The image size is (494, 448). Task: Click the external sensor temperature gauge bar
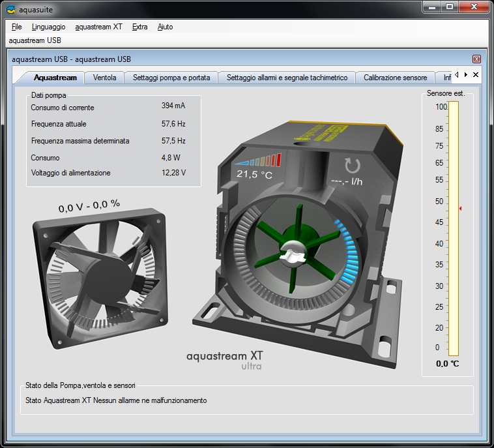(x=453, y=228)
